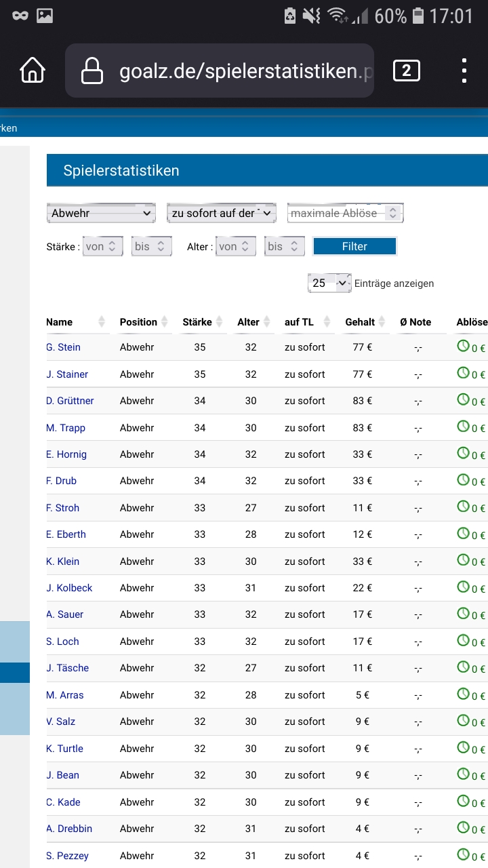488x868 pixels.
Task: Open player K. Turtle
Action: tap(64, 749)
